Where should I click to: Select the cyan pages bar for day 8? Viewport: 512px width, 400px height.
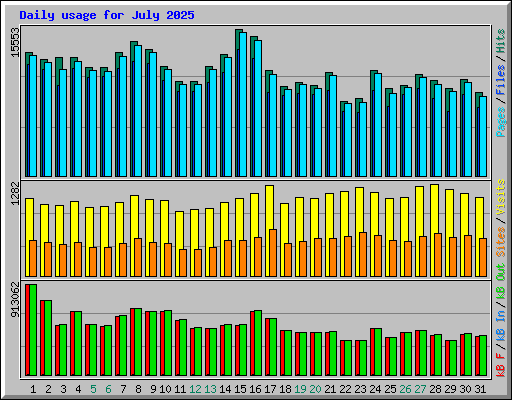pyautogui.click(x=138, y=111)
